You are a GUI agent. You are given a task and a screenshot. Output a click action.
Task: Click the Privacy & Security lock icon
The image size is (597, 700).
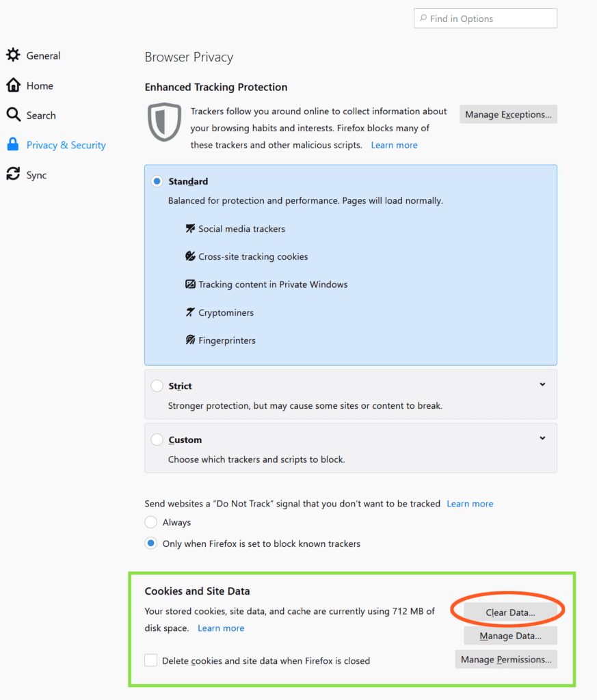coord(13,145)
